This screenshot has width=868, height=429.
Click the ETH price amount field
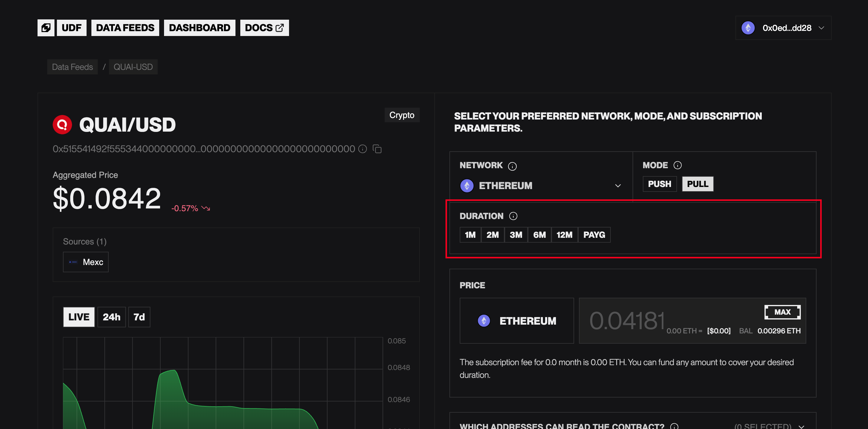click(627, 321)
